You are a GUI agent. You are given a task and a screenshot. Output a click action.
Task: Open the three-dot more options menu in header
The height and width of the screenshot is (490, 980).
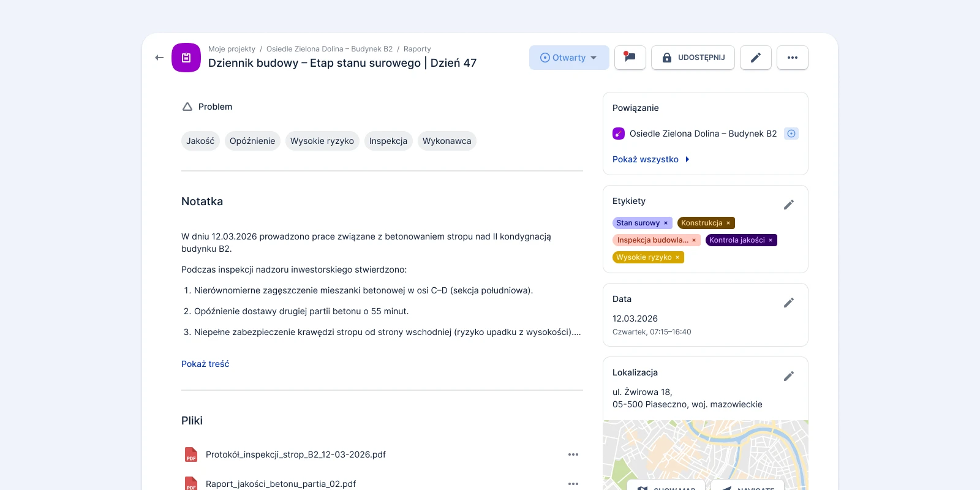(x=792, y=58)
